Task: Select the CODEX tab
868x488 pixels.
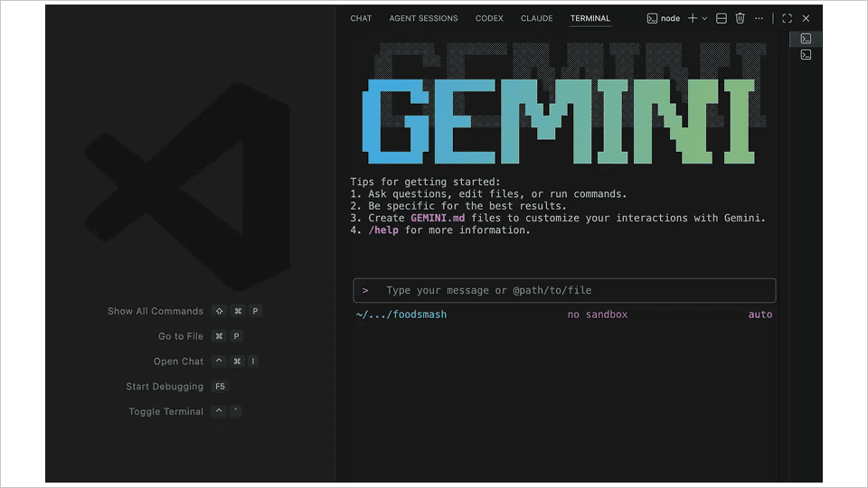Action: coord(489,18)
